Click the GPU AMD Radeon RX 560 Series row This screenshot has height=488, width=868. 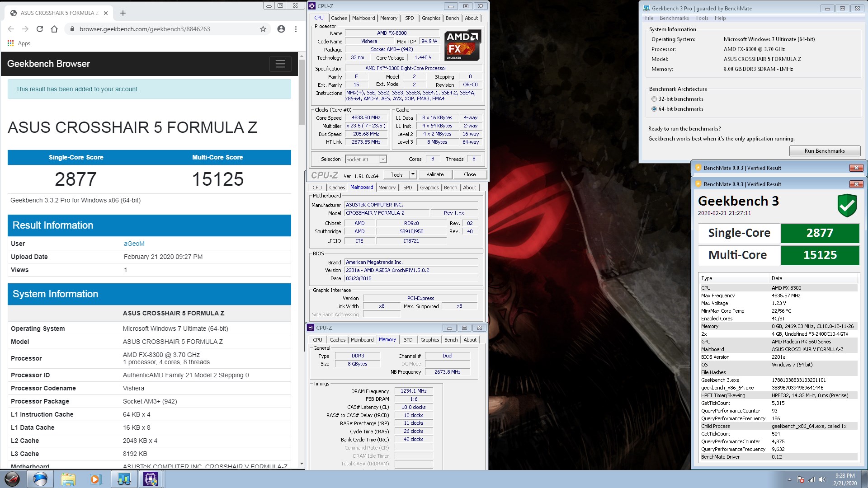tap(778, 342)
